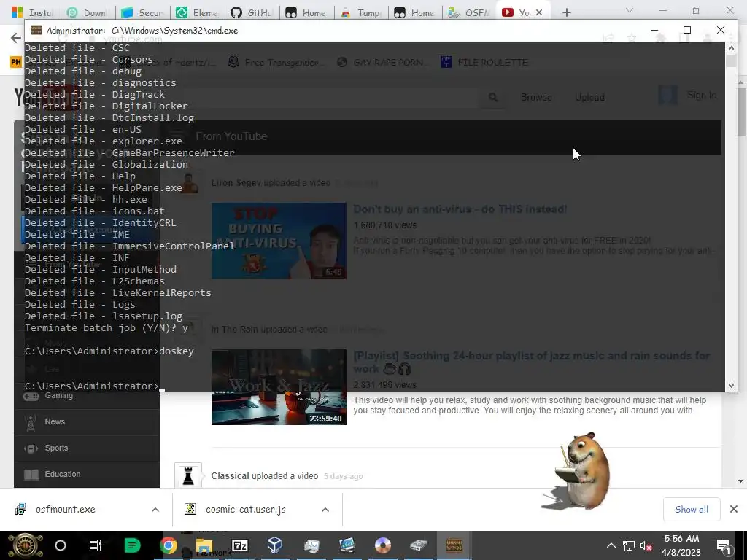Open the drive mount app on taskbar
The width and height of the screenshot is (747, 560).
pyautogui.click(x=418, y=545)
